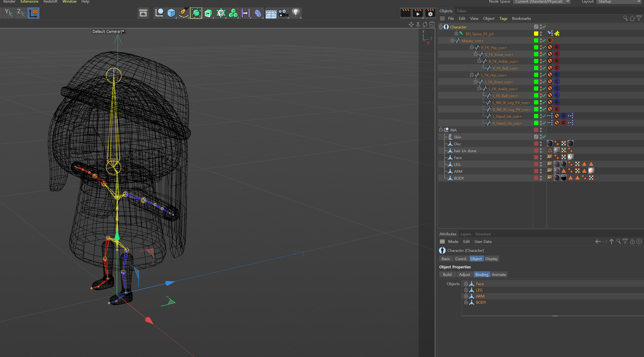Click red layer swatch of hair Uv done
The image size is (644, 357).
536,151
